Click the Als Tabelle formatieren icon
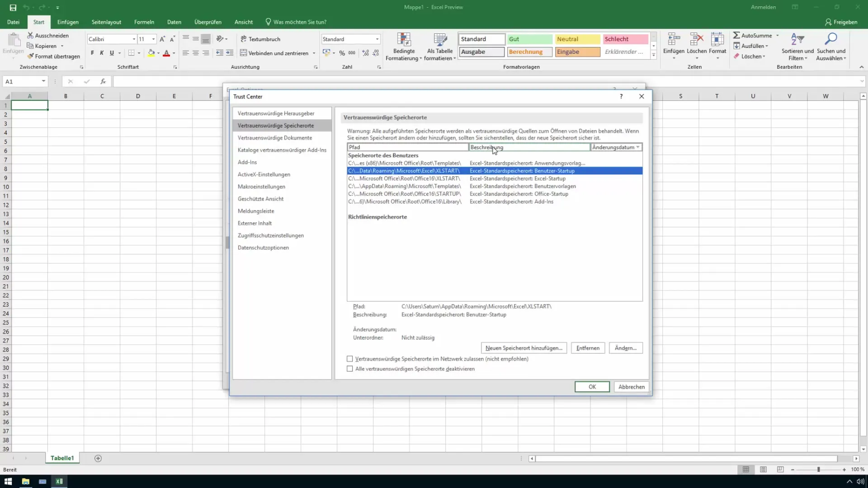The width and height of the screenshot is (868, 488). tap(440, 40)
